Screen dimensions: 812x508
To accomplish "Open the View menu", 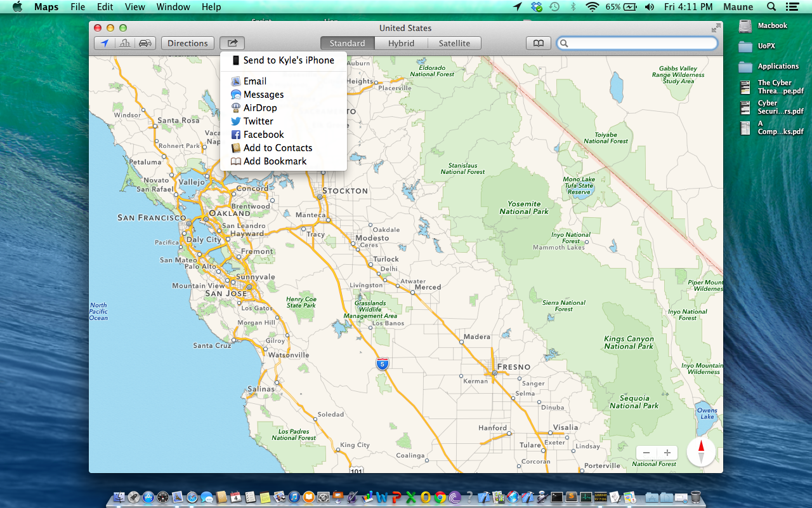I will click(x=135, y=7).
